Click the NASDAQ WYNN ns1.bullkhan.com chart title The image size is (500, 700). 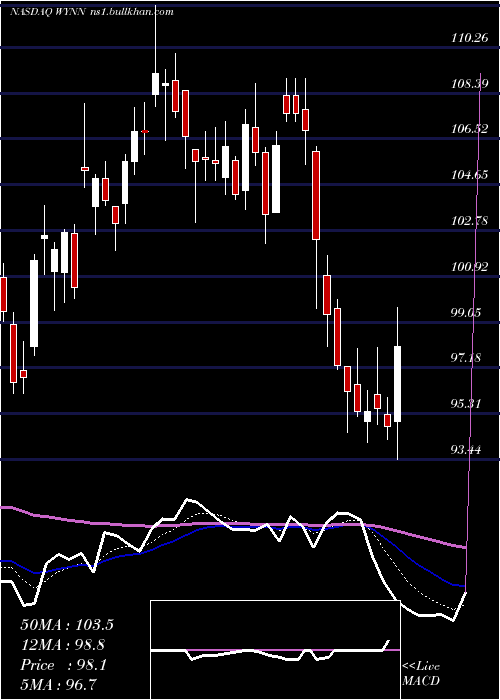tap(92, 12)
